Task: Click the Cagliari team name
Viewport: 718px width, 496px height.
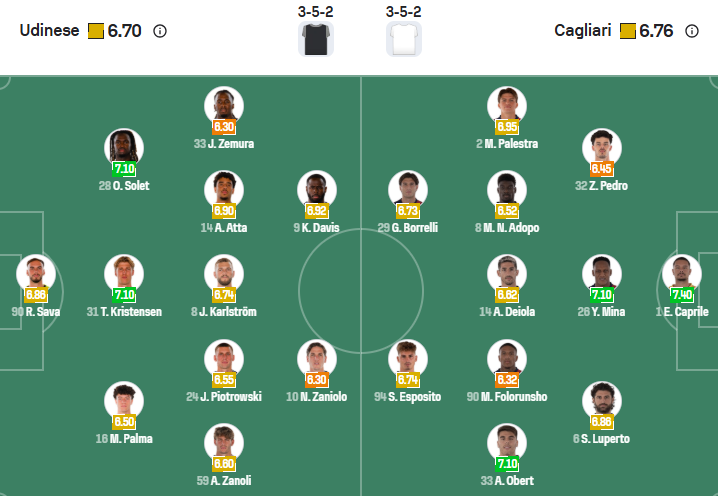Action: tap(584, 31)
